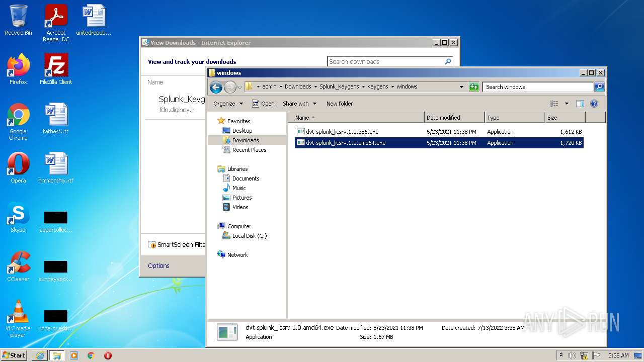Sort files by Date modified column

455,118
